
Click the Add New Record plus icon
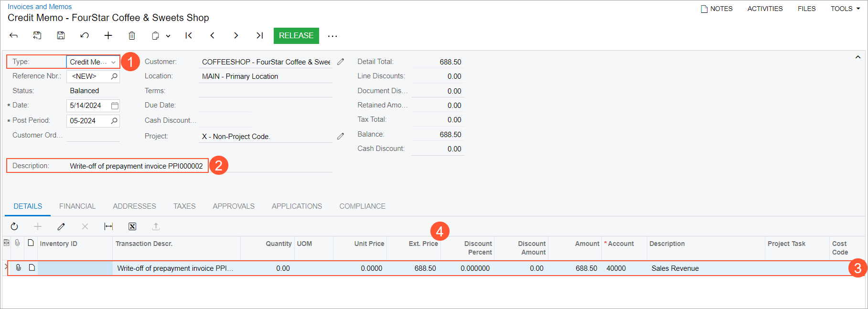click(x=108, y=35)
